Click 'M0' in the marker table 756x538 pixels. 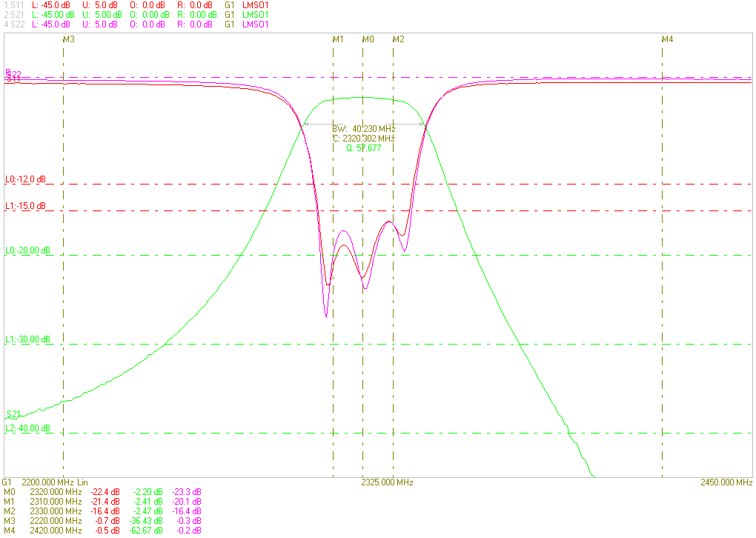(x=10, y=492)
